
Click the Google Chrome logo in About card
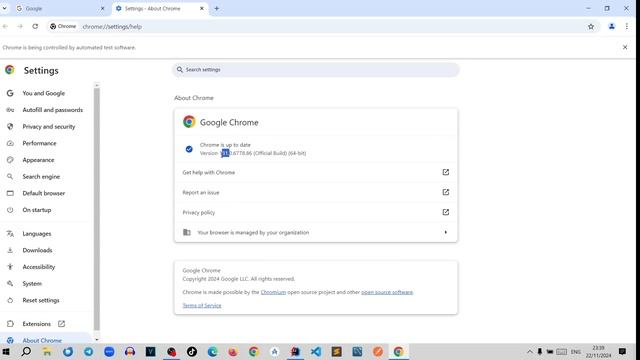click(x=189, y=122)
